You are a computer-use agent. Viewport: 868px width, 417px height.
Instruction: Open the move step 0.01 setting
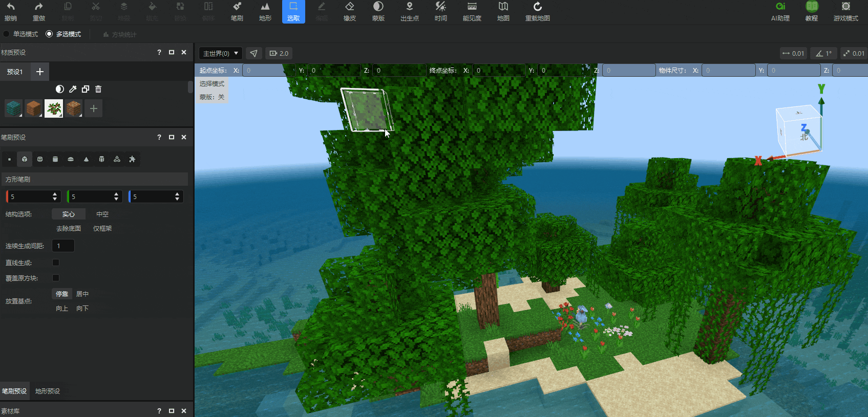pyautogui.click(x=793, y=53)
